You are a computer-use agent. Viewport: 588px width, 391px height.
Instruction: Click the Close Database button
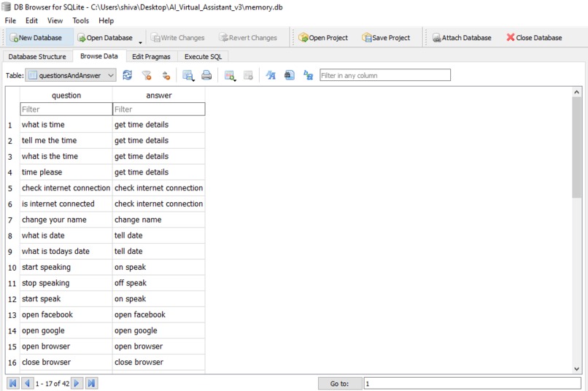(x=534, y=37)
